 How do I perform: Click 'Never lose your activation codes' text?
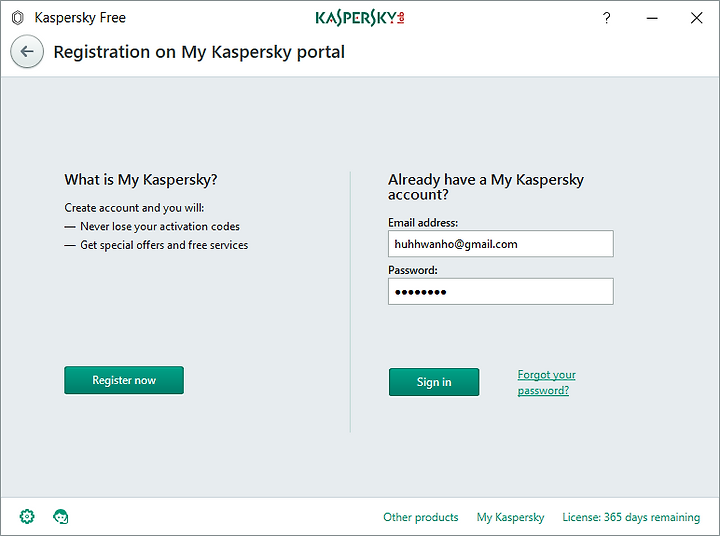160,226
